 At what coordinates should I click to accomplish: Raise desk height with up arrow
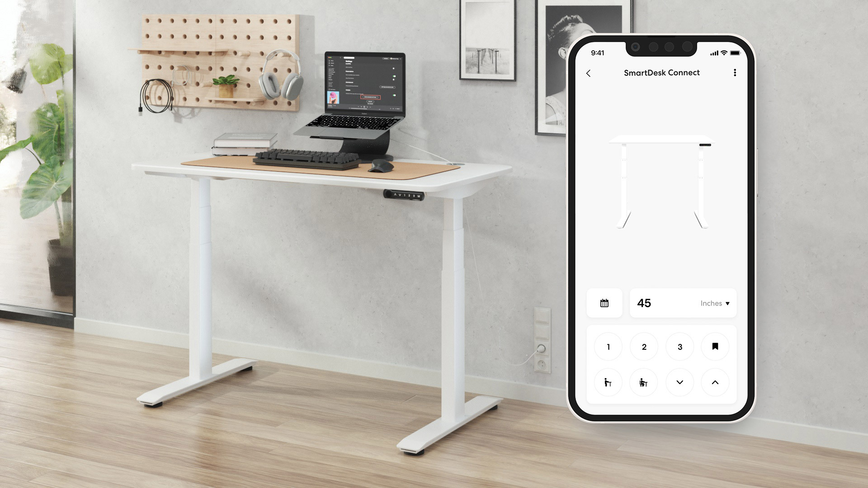[x=715, y=382]
